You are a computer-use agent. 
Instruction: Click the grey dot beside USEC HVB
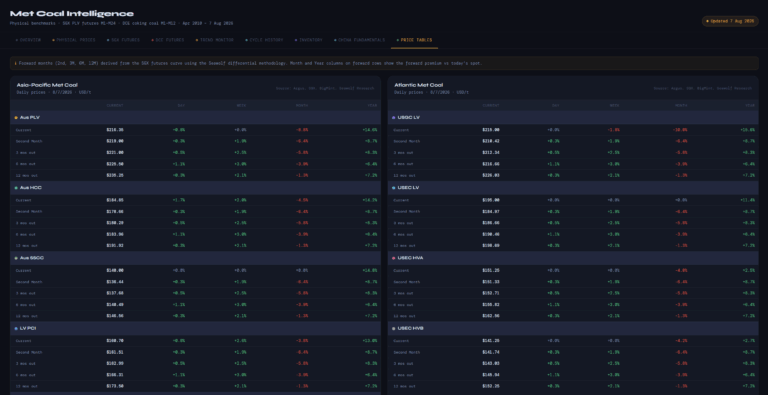pos(394,328)
